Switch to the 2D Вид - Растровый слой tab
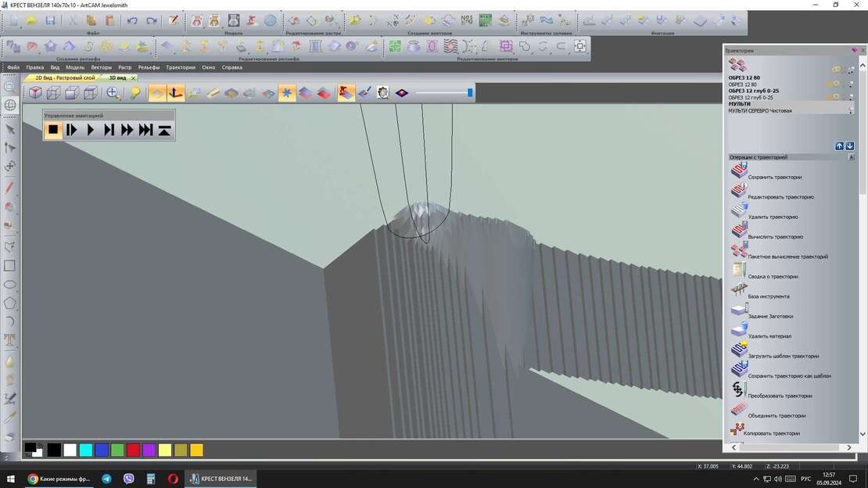The image size is (868, 488). tap(65, 78)
